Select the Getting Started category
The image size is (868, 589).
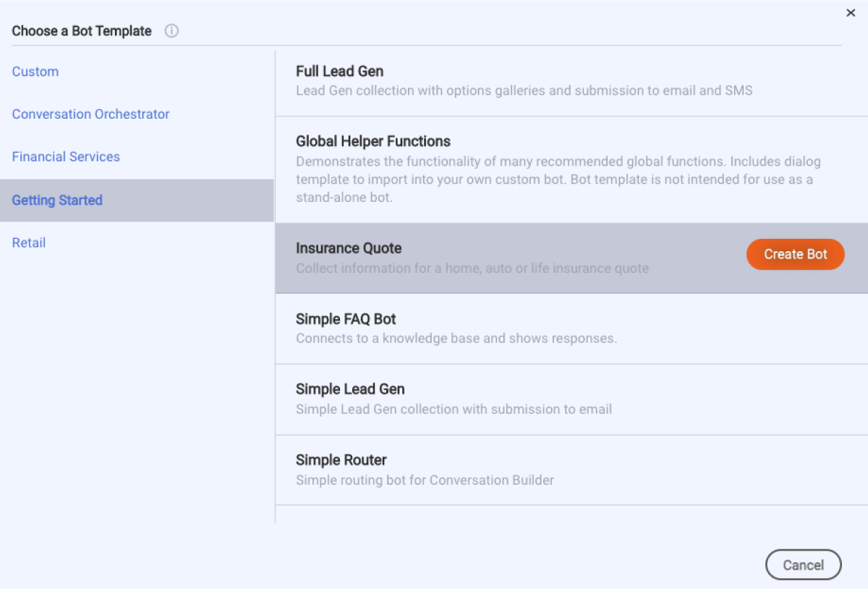(57, 200)
